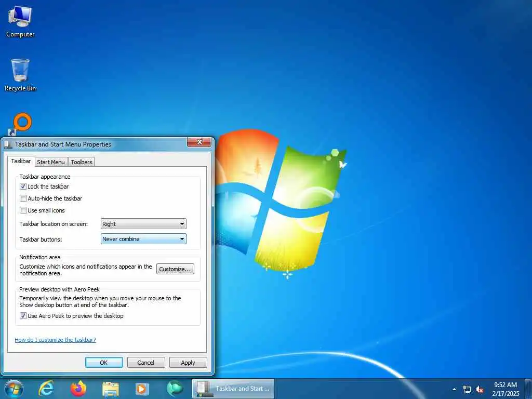The image size is (532, 399).
Task: Confirm with the OK button
Action: [x=104, y=362]
